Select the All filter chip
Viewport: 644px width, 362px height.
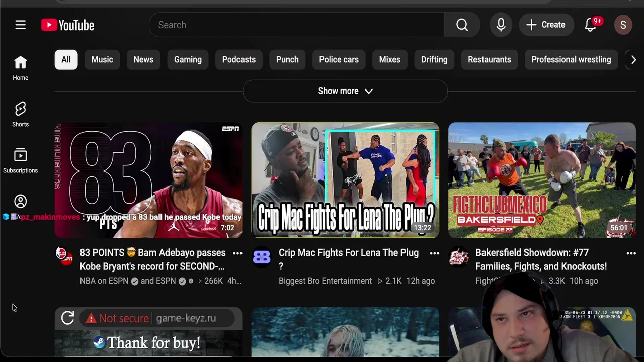pos(66,59)
